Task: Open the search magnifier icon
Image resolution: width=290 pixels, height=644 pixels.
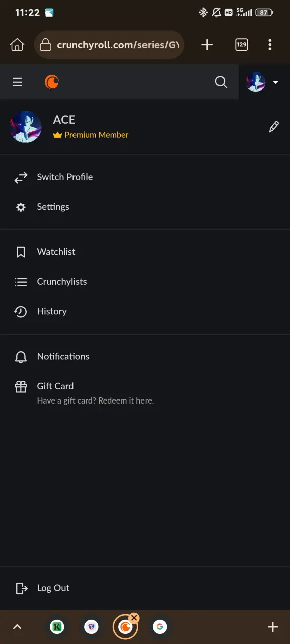Action: (221, 82)
